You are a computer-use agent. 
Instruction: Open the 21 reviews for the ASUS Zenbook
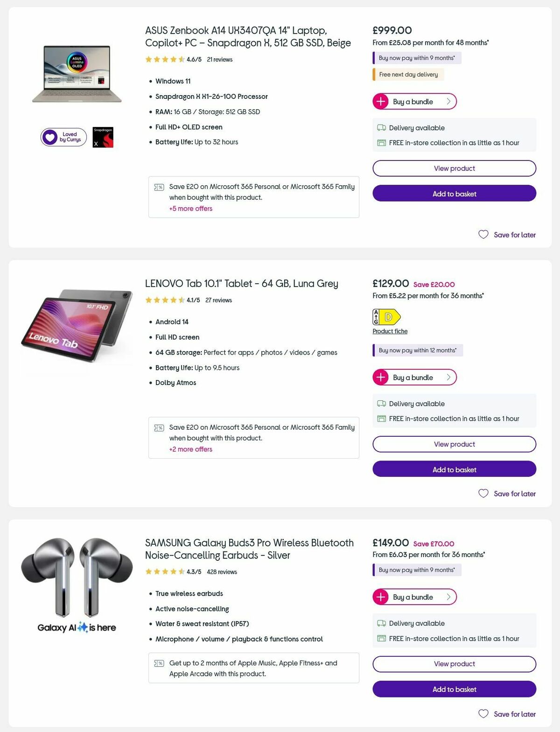tap(220, 59)
